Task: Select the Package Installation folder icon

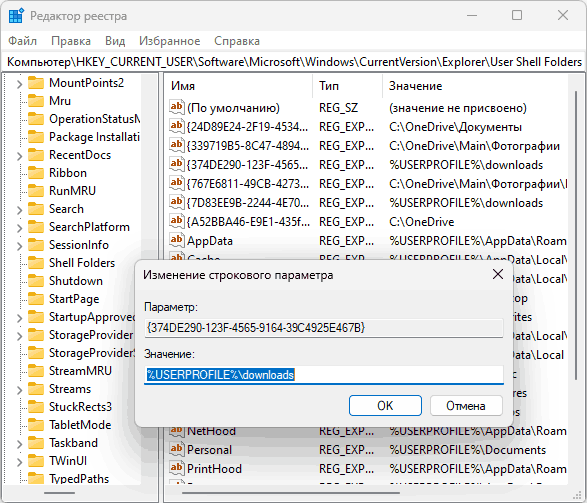Action: (36, 137)
